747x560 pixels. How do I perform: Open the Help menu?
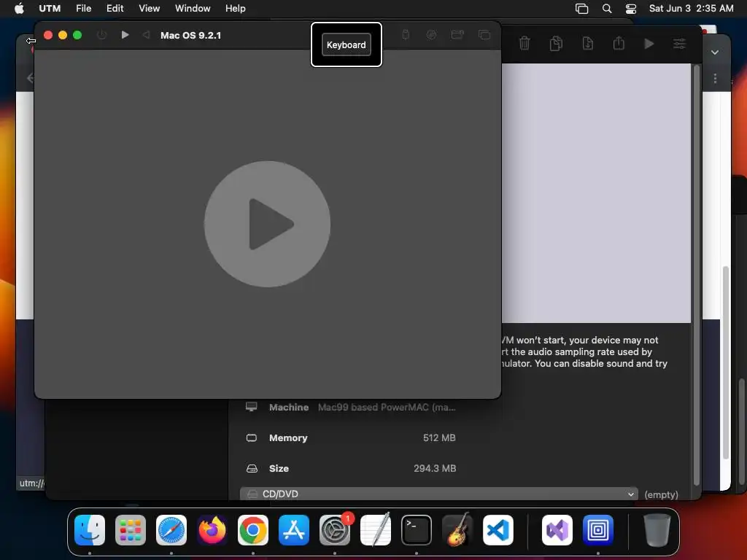coord(236,8)
